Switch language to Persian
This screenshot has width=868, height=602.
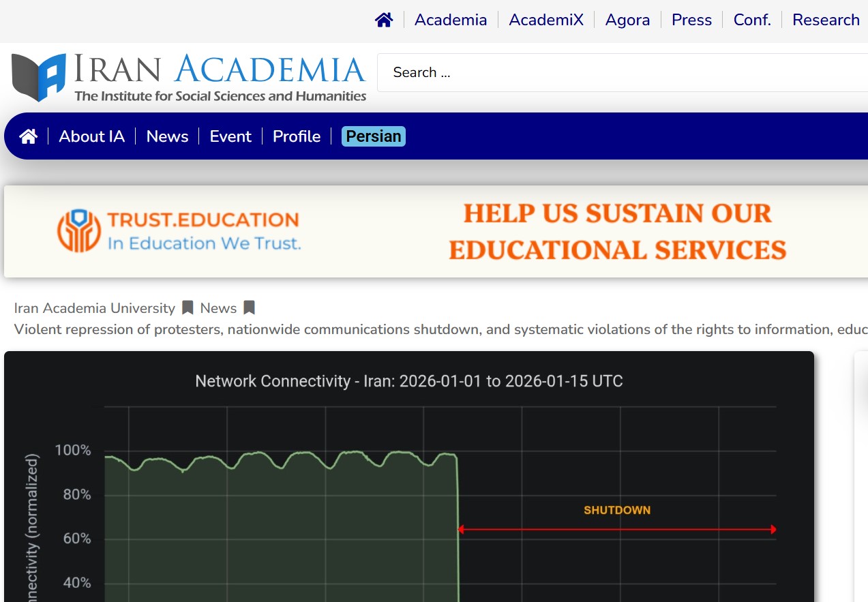tap(374, 136)
